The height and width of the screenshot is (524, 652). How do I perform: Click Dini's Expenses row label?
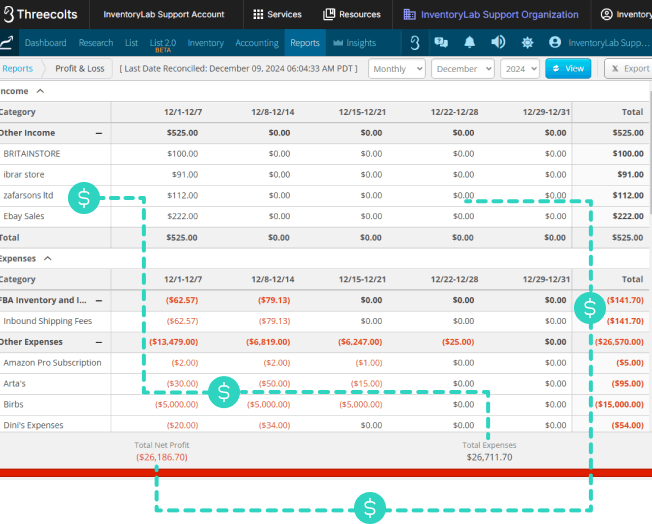tap(33, 425)
